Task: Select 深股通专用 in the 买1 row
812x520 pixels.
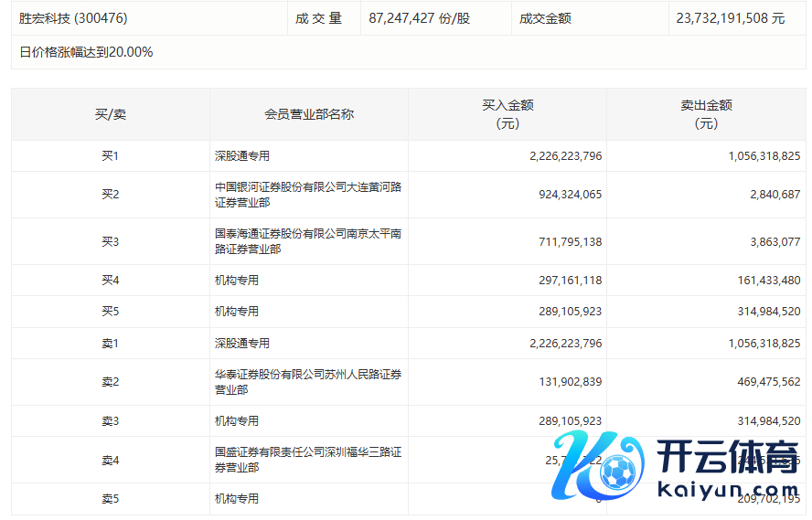Action: [242, 156]
